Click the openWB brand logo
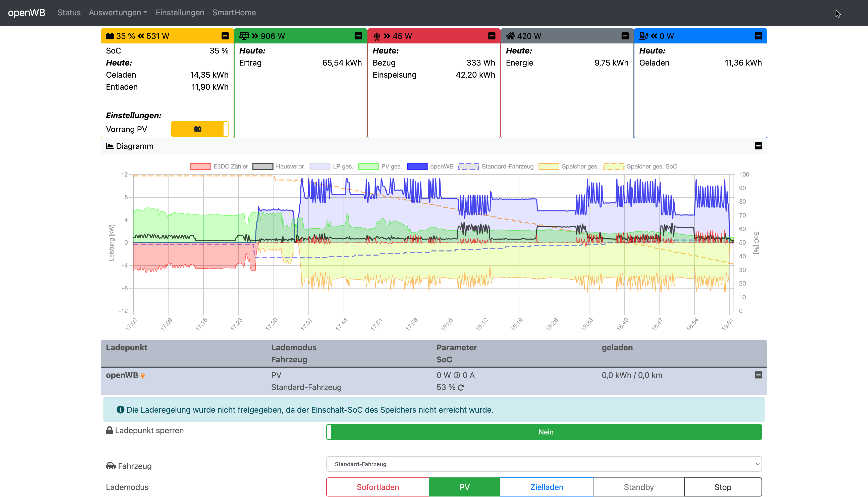 27,13
